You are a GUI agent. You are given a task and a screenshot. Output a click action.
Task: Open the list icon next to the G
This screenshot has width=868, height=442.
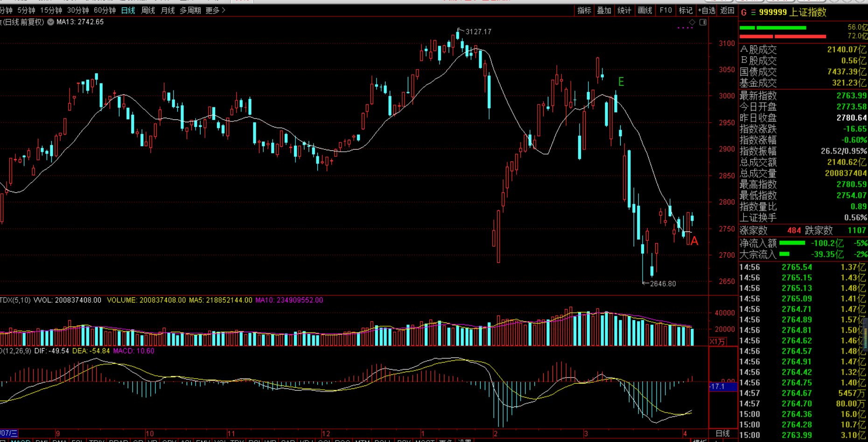point(753,13)
